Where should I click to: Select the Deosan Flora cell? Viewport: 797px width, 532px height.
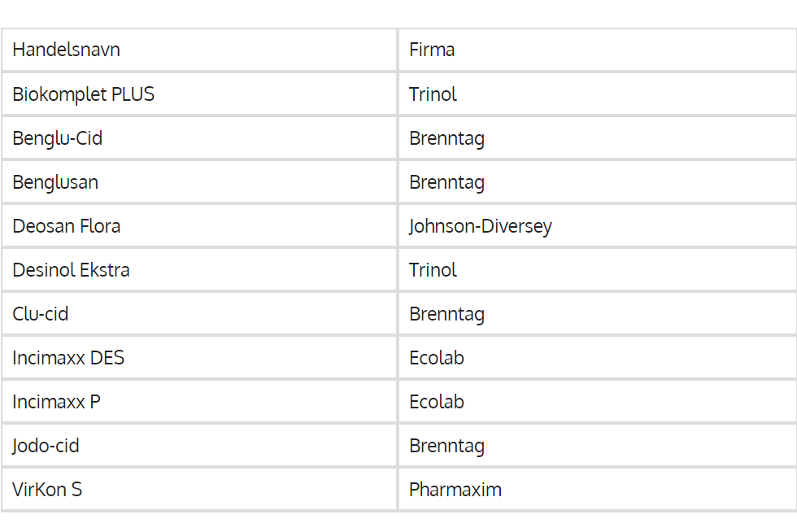click(x=67, y=225)
